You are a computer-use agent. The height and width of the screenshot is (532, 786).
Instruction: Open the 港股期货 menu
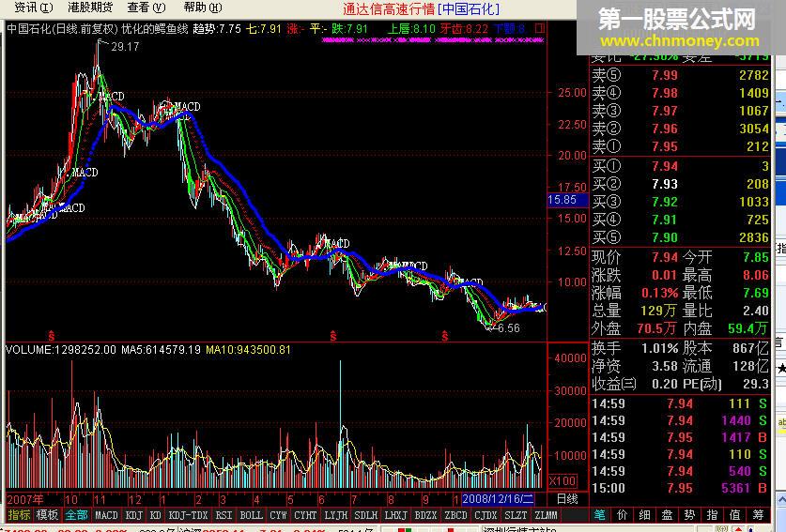pos(90,8)
